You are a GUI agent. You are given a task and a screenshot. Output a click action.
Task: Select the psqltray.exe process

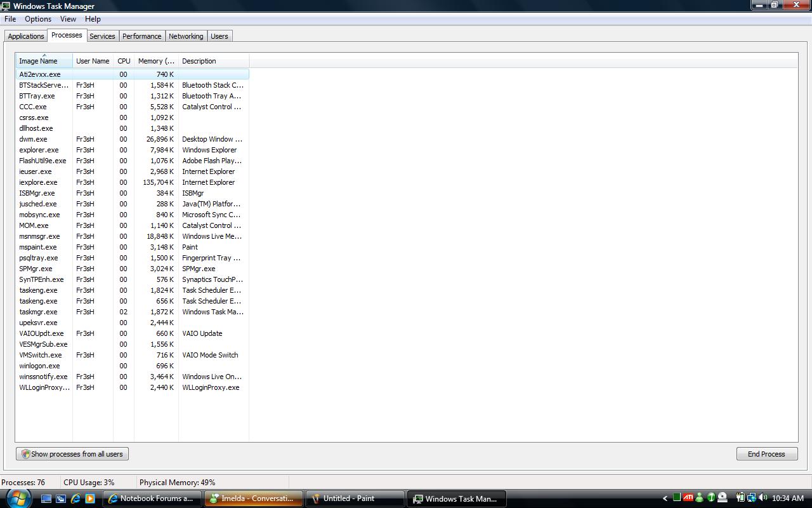(132, 258)
